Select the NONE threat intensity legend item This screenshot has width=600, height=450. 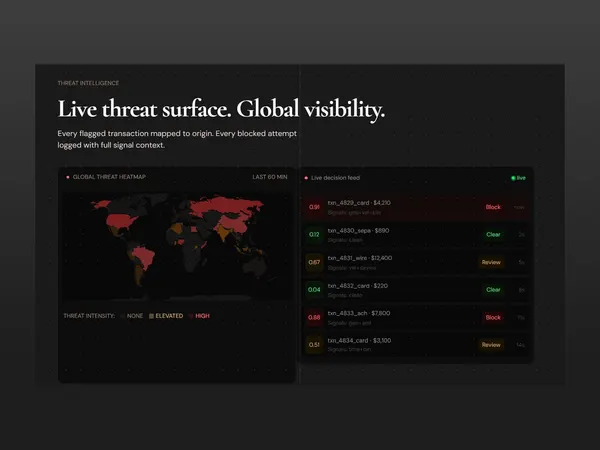click(x=132, y=316)
